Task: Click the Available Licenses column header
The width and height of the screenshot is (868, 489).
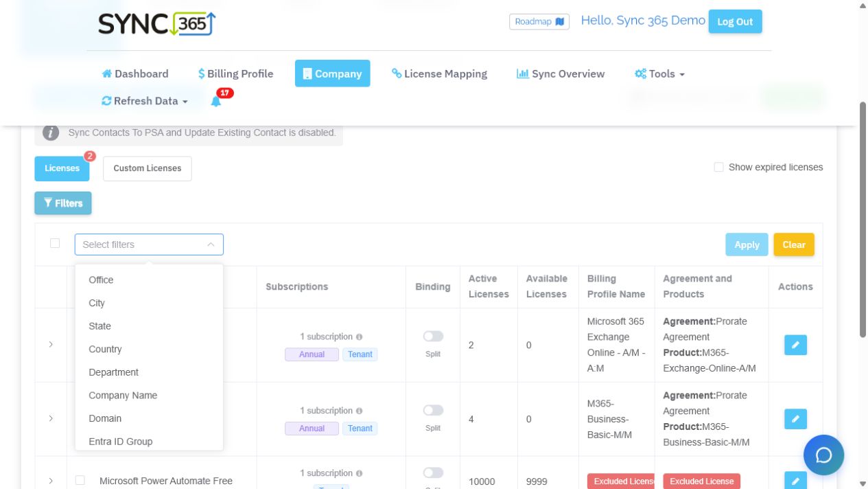Action: (x=547, y=286)
